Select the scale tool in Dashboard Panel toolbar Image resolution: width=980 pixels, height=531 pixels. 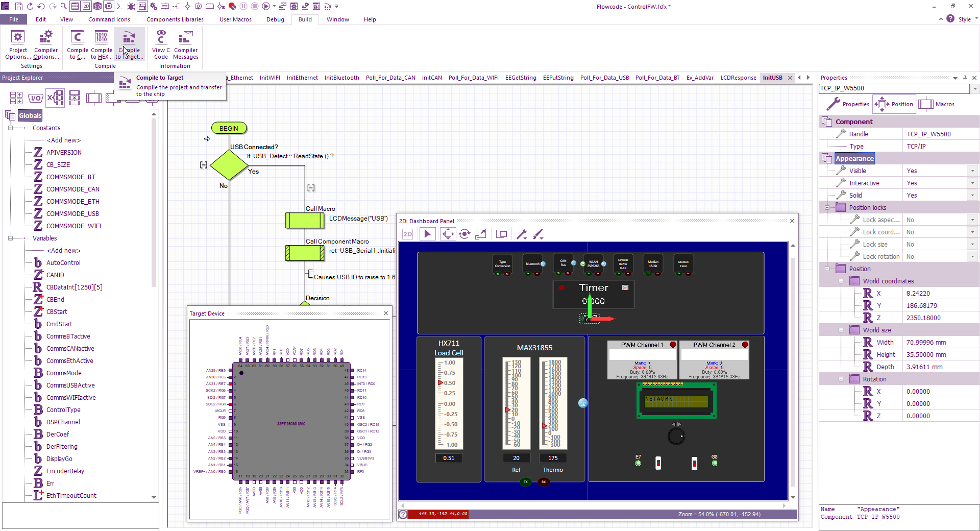[x=481, y=234]
